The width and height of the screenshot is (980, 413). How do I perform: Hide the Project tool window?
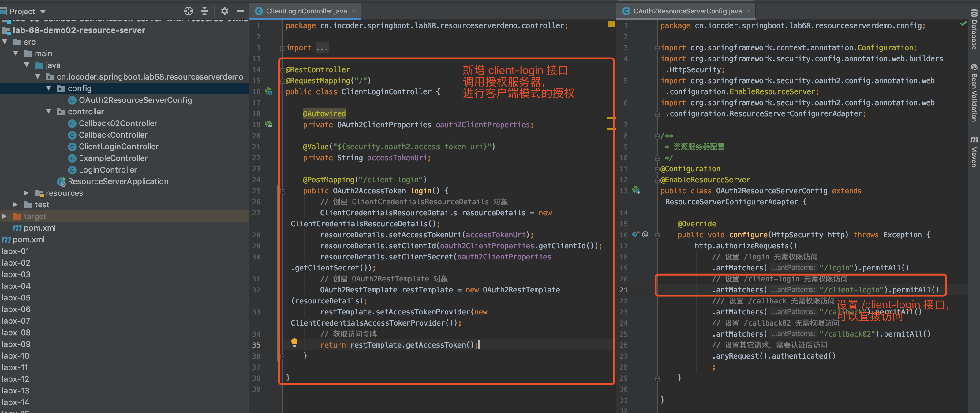pyautogui.click(x=241, y=11)
